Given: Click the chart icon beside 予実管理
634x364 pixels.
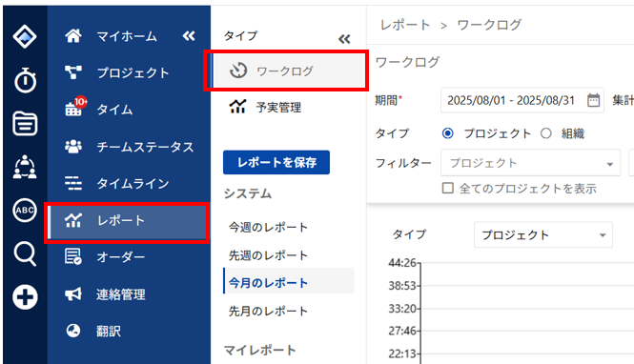Looking at the screenshot, I should pos(237,107).
